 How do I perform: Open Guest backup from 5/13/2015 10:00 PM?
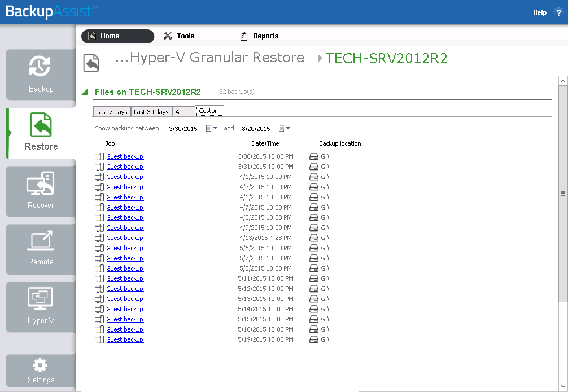pyautogui.click(x=125, y=299)
